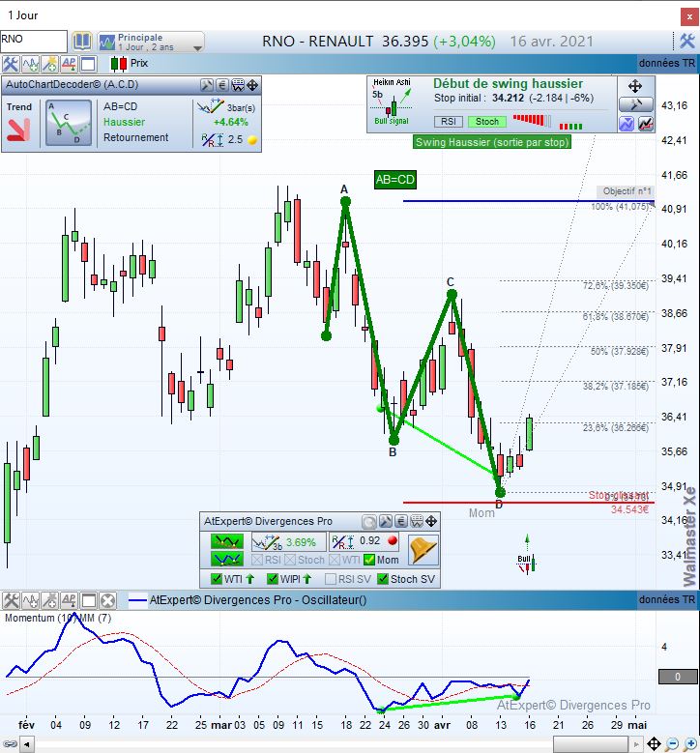
Task: Click the alert wand icon in oscillator panel
Action: tap(50, 600)
